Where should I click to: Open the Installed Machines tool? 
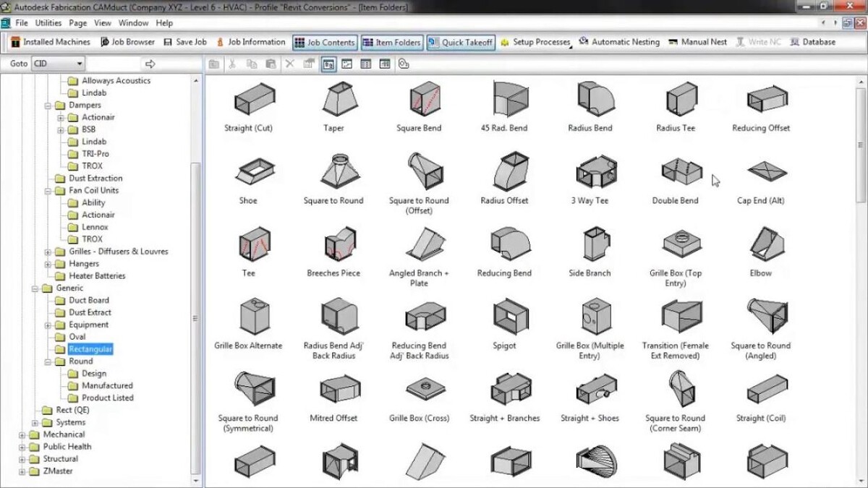[x=50, y=42]
